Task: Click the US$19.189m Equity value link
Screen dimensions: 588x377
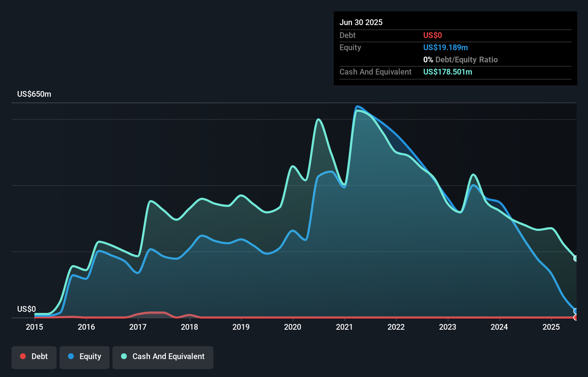Action: (x=445, y=47)
